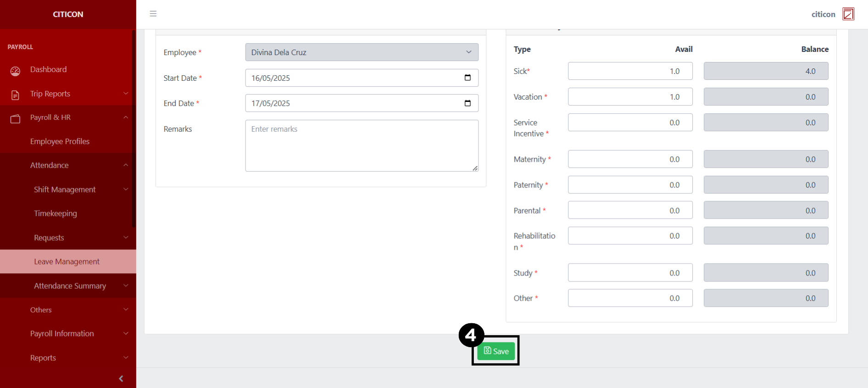Open the Start Date calendar picker
The width and height of the screenshot is (868, 388).
click(x=467, y=78)
